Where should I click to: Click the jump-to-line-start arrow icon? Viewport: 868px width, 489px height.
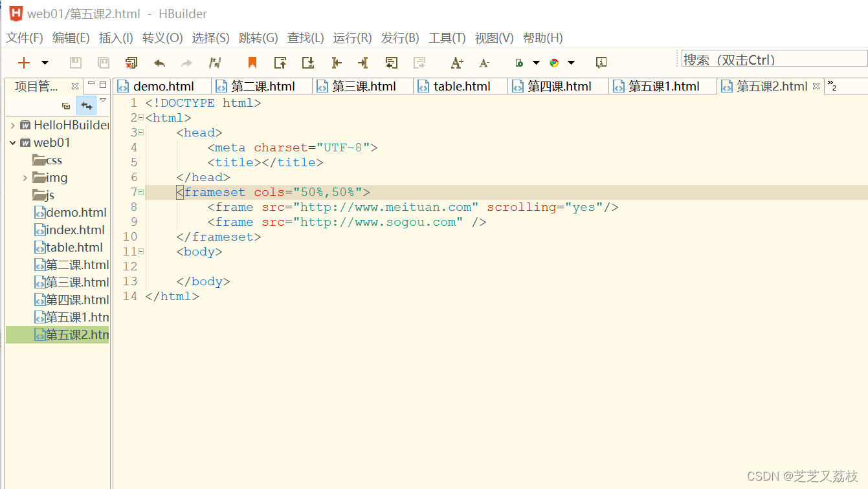pyautogui.click(x=336, y=63)
